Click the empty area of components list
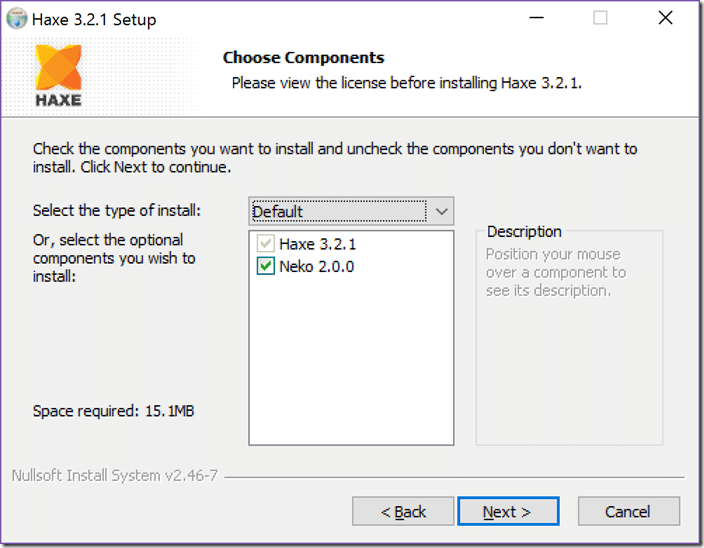 [351, 359]
